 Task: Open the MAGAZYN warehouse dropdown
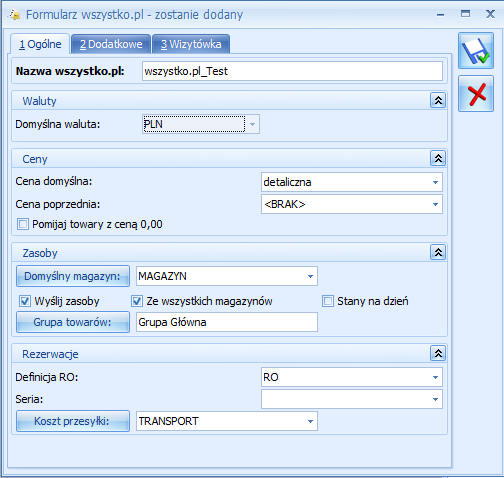(310, 276)
